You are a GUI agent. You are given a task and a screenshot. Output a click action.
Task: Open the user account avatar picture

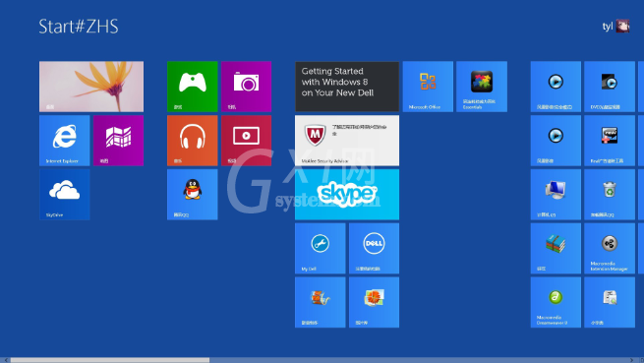click(x=622, y=26)
